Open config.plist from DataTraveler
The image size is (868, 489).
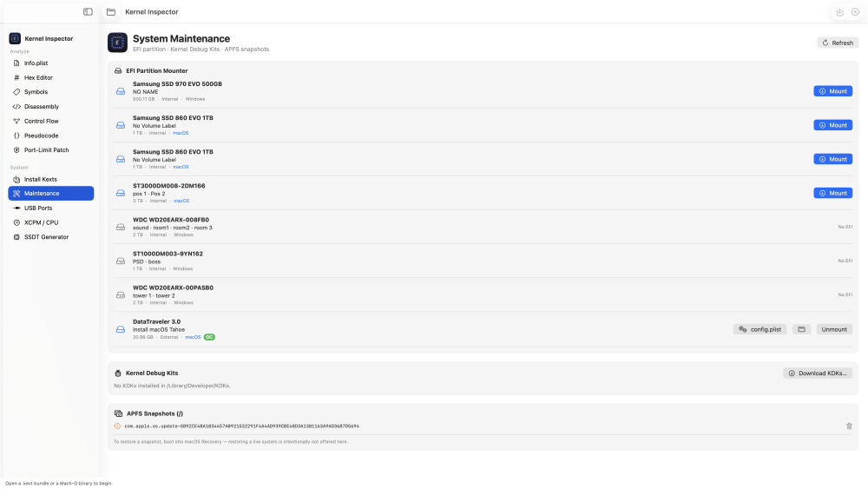pyautogui.click(x=759, y=329)
